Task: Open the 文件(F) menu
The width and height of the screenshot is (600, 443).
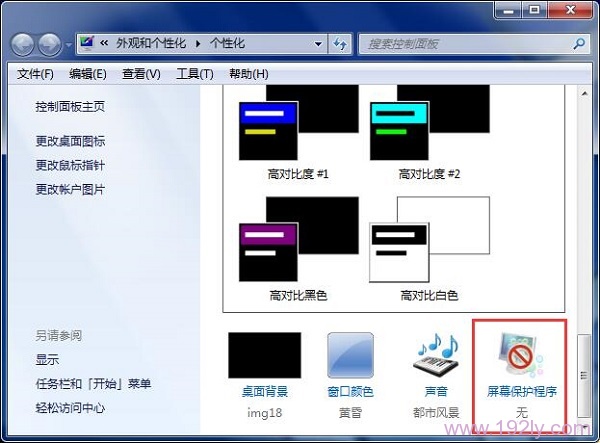Action: tap(35, 74)
